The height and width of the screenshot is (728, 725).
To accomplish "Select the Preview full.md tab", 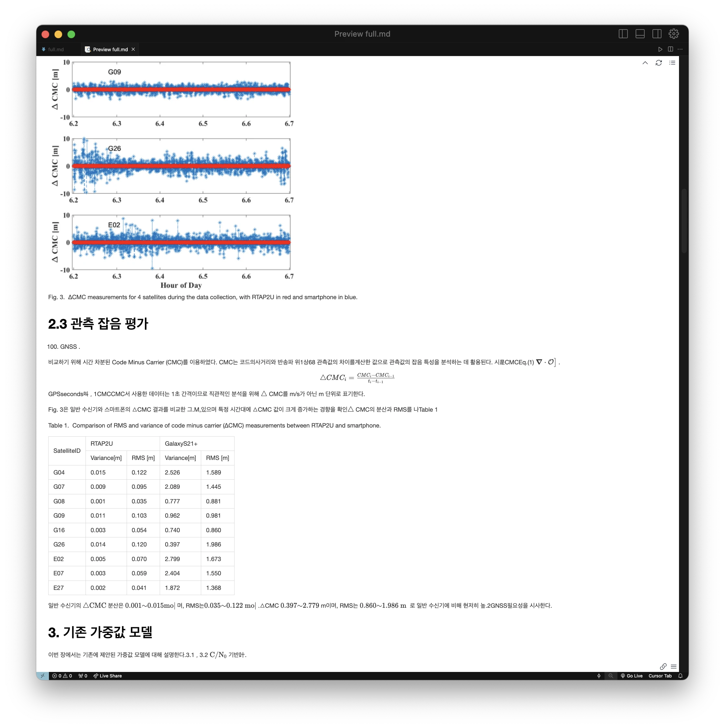I will point(110,49).
